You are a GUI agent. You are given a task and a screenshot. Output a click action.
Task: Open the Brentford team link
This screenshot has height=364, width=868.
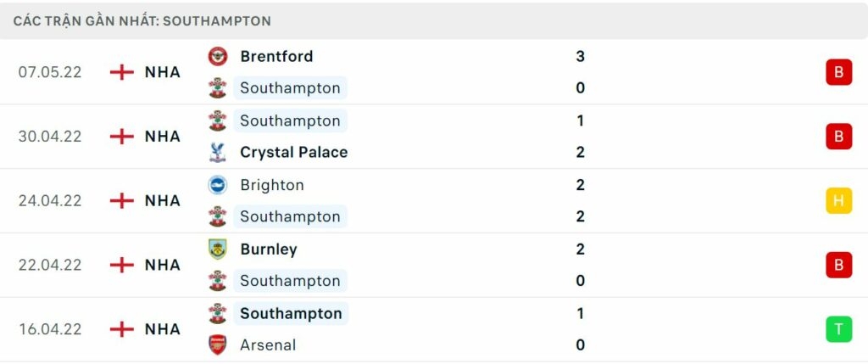click(276, 56)
